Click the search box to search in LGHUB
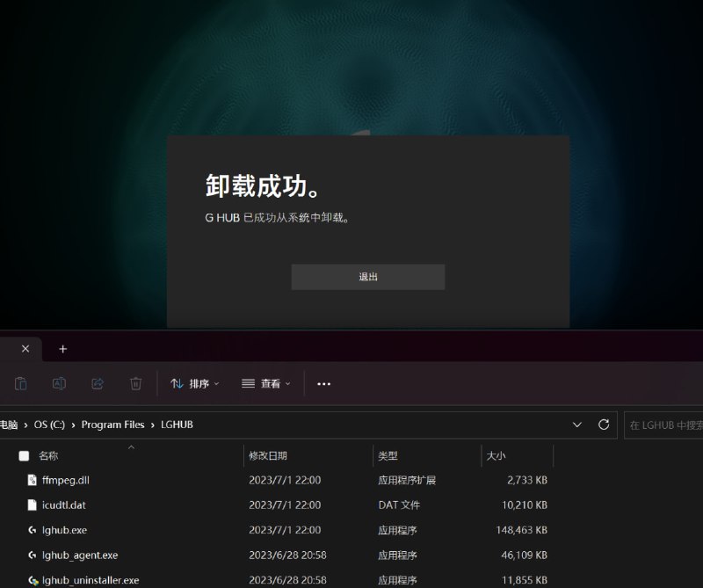 point(668,425)
